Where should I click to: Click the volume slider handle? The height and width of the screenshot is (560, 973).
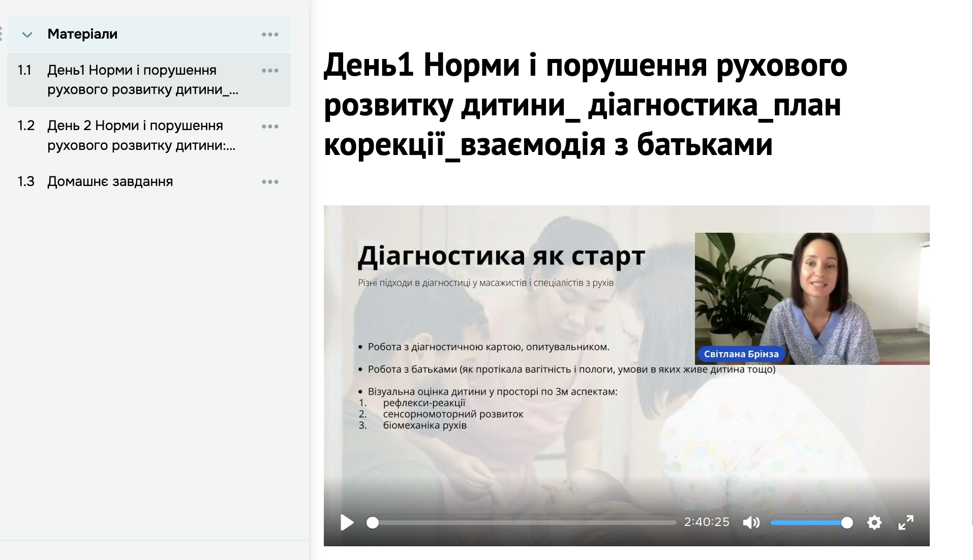[847, 522]
